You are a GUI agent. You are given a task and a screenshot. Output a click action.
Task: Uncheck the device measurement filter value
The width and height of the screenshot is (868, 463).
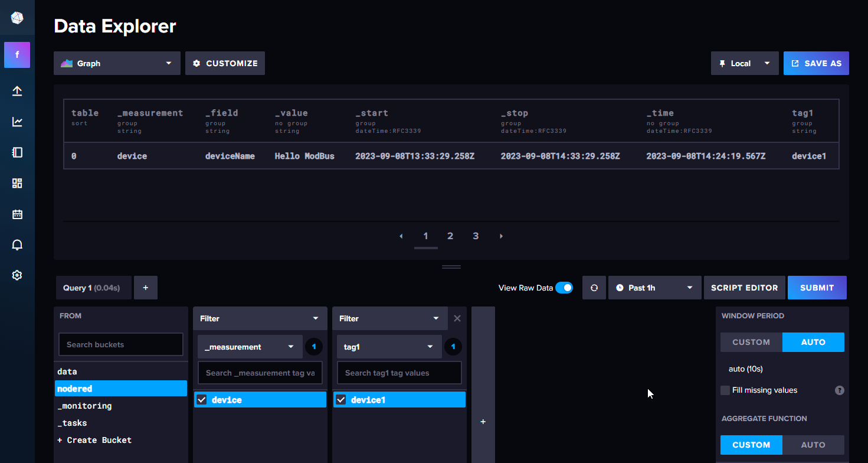coord(202,399)
